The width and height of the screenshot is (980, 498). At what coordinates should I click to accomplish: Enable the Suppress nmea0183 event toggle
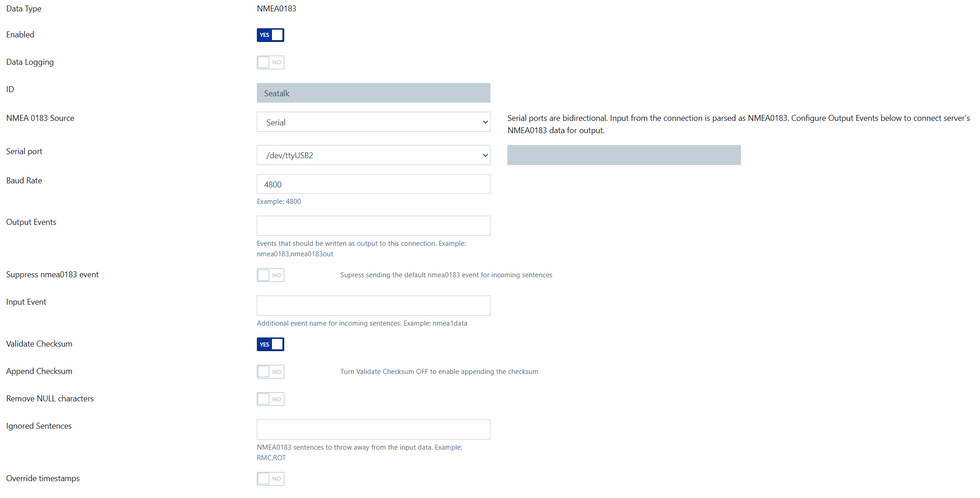click(270, 275)
